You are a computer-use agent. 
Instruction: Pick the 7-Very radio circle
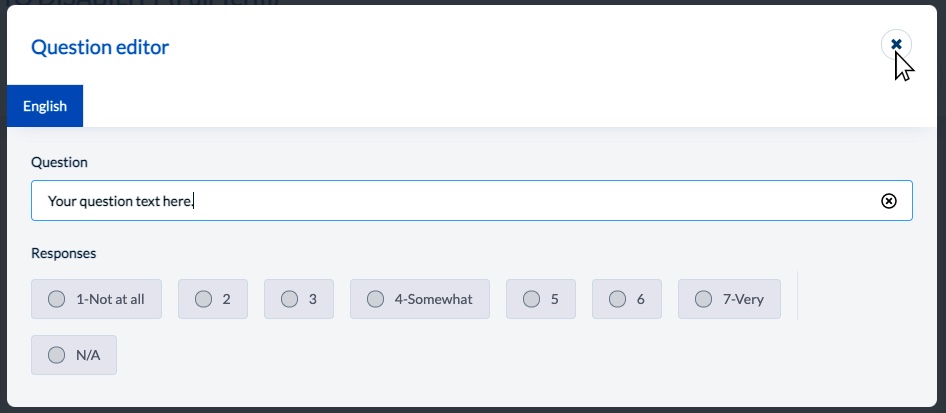coord(703,299)
